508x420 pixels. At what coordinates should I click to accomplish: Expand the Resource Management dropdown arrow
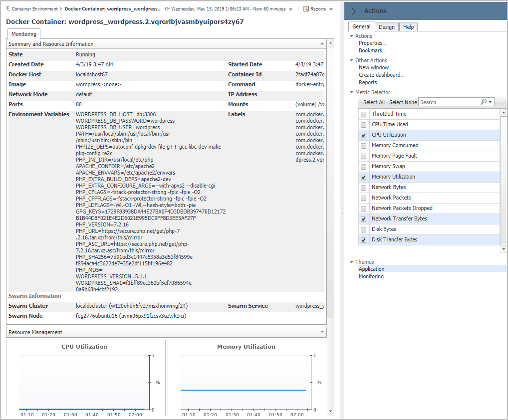[322, 332]
